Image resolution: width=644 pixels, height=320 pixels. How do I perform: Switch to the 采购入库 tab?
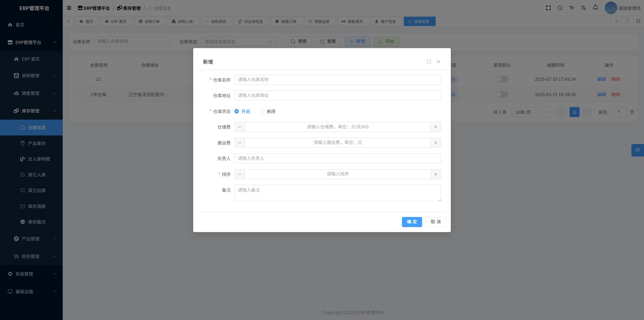click(x=183, y=21)
